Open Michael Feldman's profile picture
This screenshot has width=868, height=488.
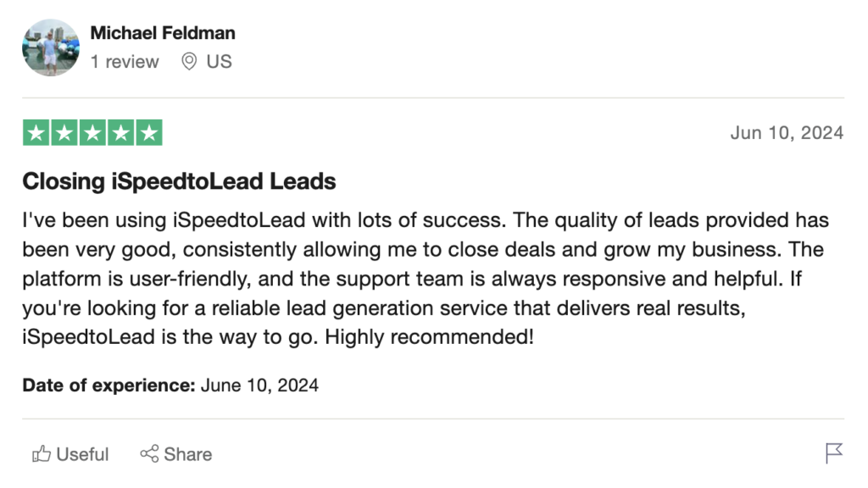coord(51,47)
